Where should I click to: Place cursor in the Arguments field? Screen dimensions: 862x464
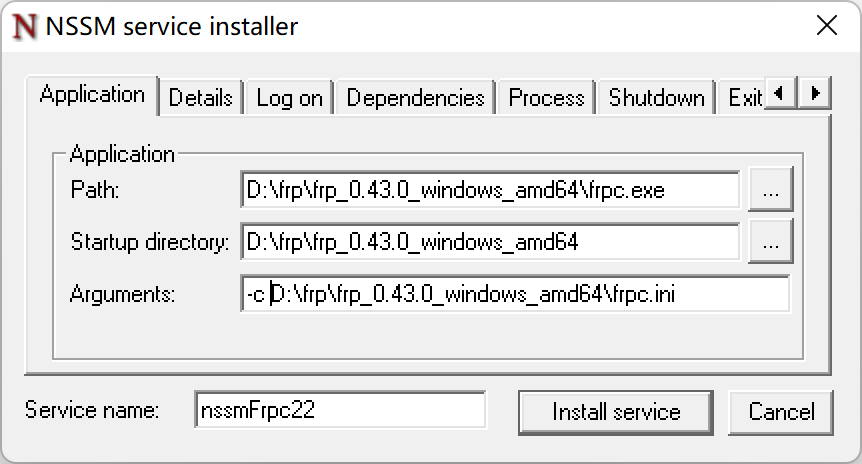point(515,294)
